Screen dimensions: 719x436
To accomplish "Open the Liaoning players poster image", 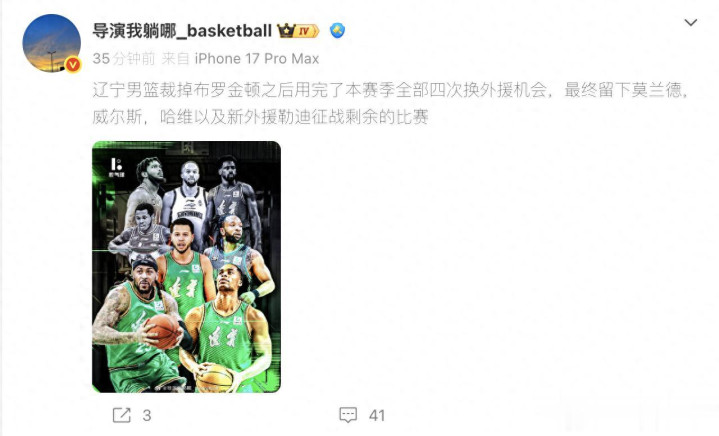I will point(187,267).
